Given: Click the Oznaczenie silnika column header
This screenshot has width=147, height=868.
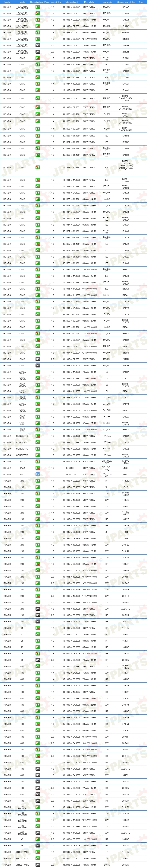Looking at the screenshot, I should pyautogui.click(x=125, y=2).
